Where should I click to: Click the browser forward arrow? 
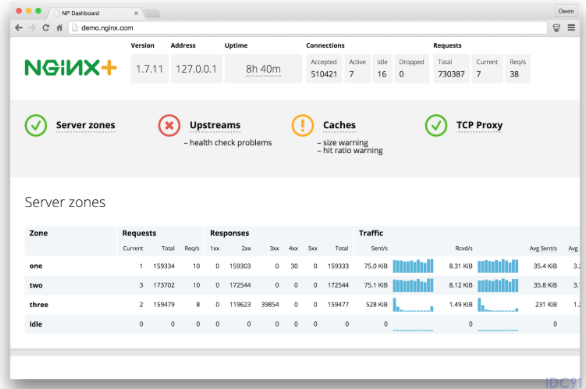point(32,28)
